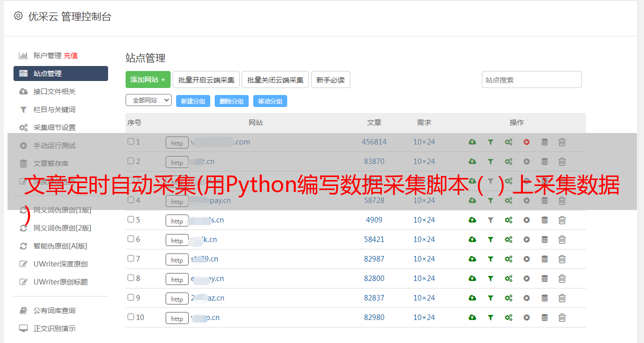Viewport: 644px width, 343px height.
Task: Select 站点管理 in the sidebar
Action: (61, 73)
